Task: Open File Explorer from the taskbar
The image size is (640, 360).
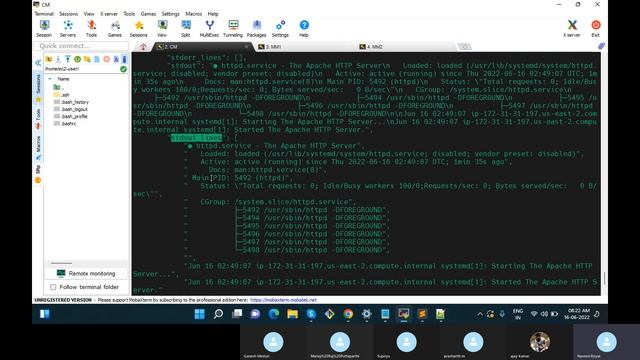Action: (x=292, y=314)
